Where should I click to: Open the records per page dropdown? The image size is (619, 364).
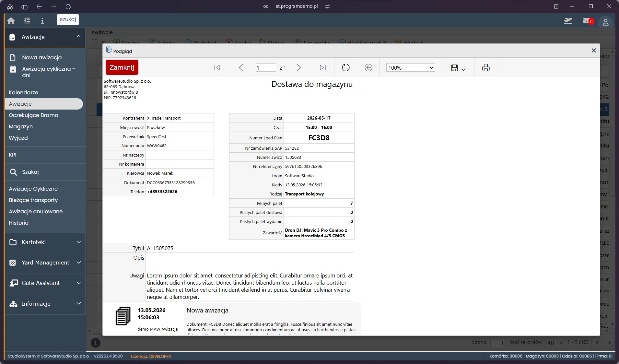pos(555,343)
